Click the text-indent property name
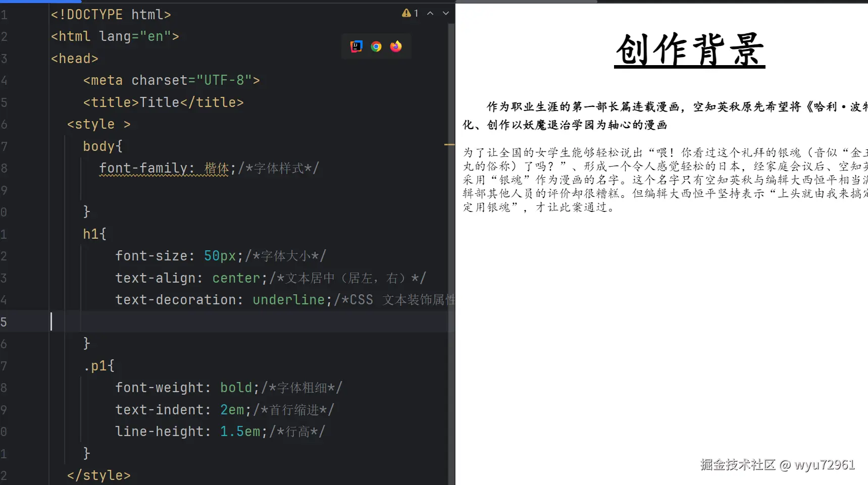868x485 pixels. [x=160, y=410]
